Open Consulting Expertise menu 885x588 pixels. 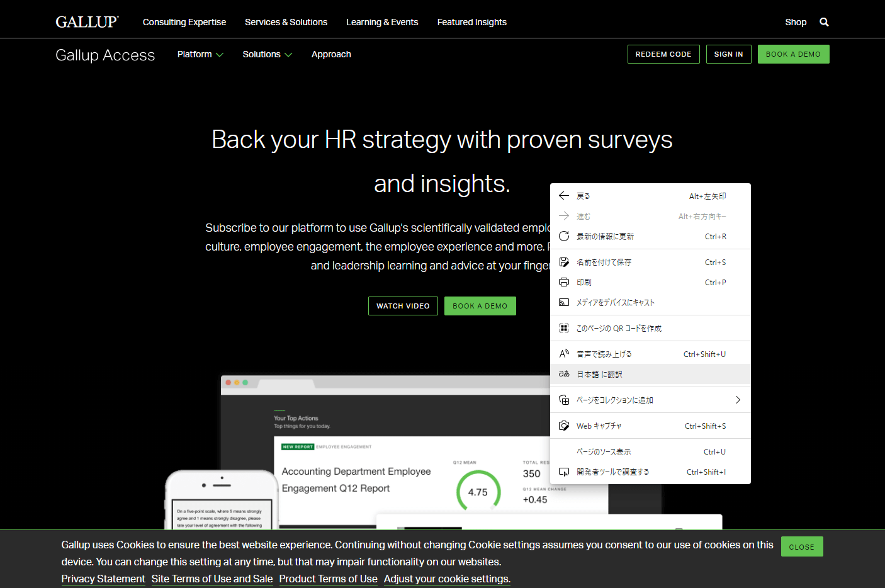coord(184,22)
